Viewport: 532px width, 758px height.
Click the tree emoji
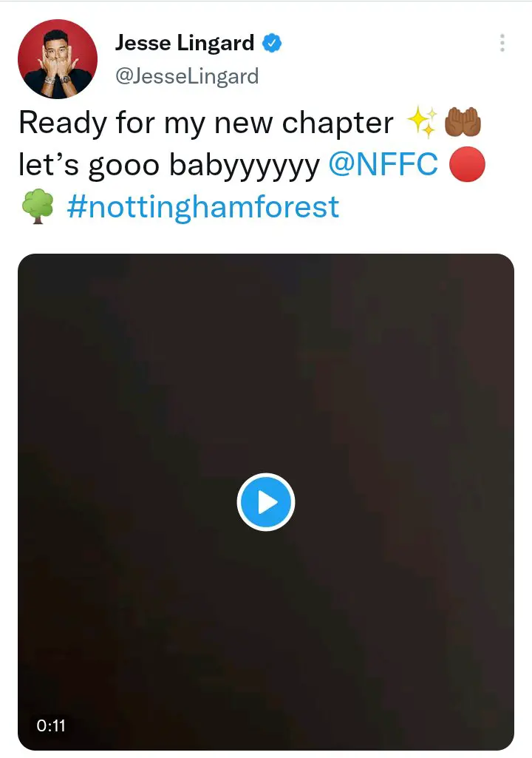point(37,207)
